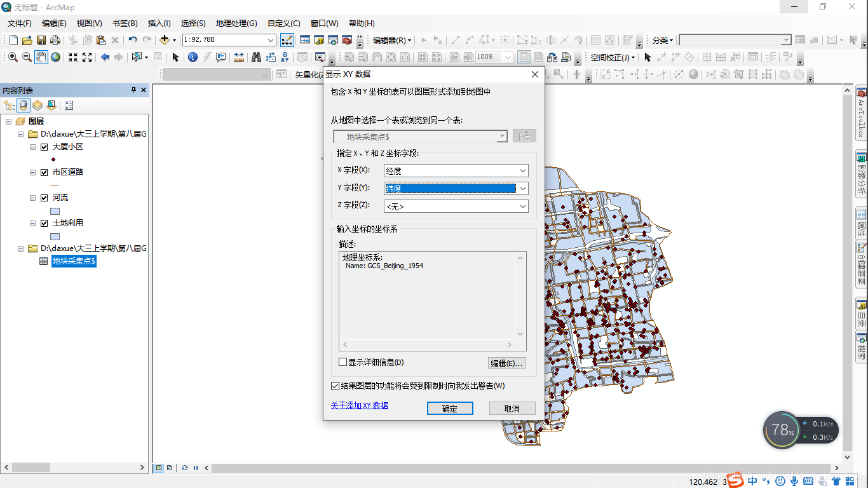This screenshot has height=488, width=868.
Task: Activate the Identify tool
Action: point(193,57)
